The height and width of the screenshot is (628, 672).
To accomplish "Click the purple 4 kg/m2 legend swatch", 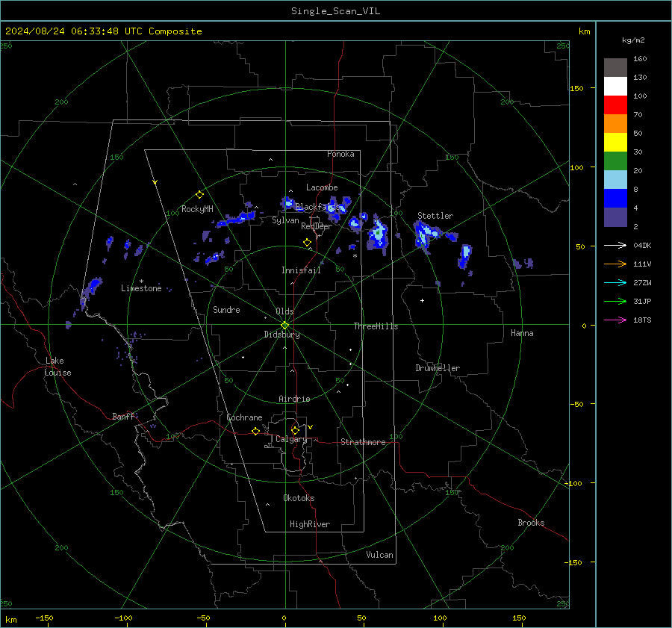I will (615, 217).
